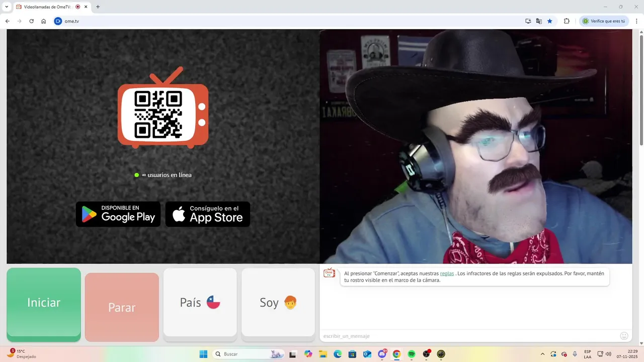Click the taskbar Buscar search box
The width and height of the screenshot is (644, 362).
[248, 354]
